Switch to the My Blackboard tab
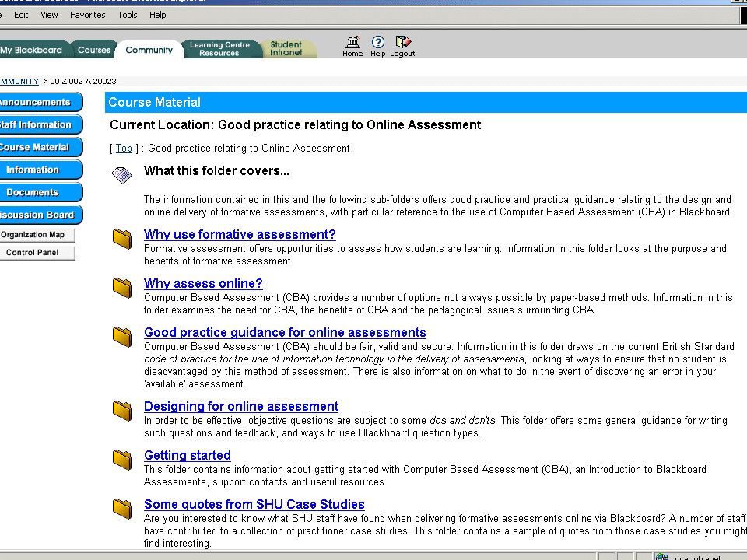The height and width of the screenshot is (560, 747). (33, 50)
